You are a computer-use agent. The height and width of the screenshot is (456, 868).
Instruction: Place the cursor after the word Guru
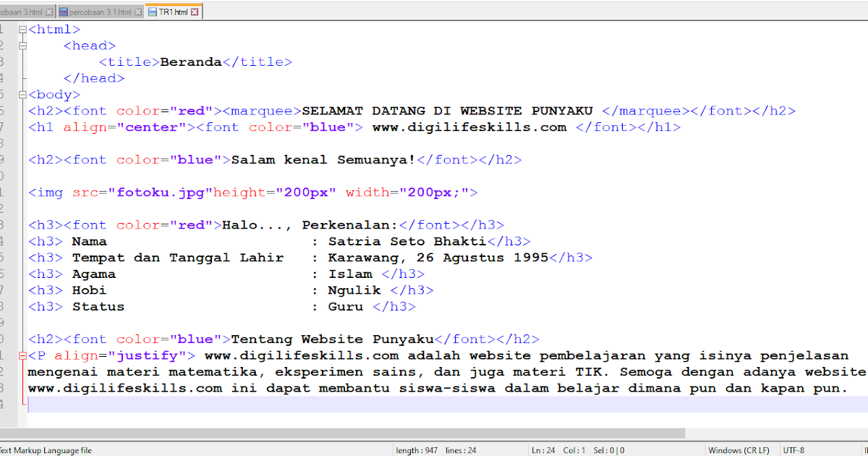point(364,306)
